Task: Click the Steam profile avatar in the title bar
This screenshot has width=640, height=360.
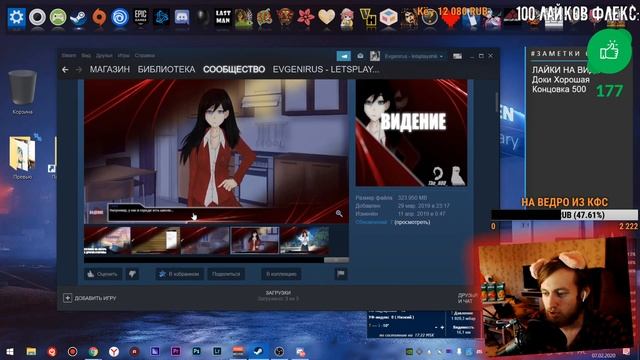Action: [x=375, y=56]
